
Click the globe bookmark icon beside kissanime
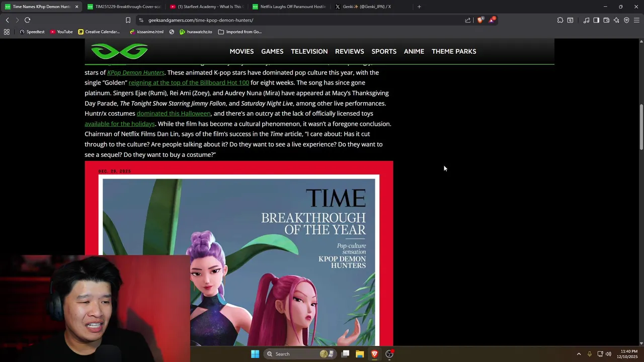click(x=172, y=32)
